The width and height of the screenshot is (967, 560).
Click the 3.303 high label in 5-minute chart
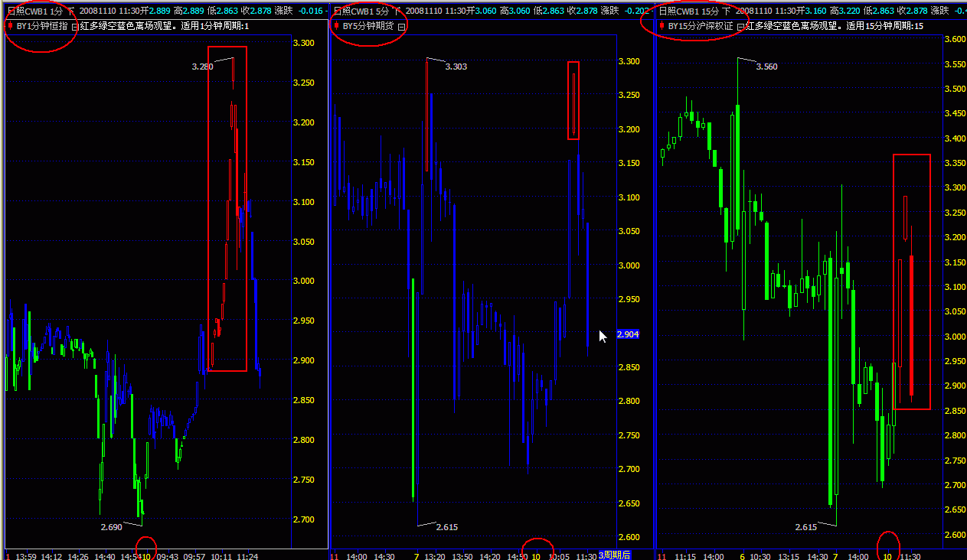(456, 67)
